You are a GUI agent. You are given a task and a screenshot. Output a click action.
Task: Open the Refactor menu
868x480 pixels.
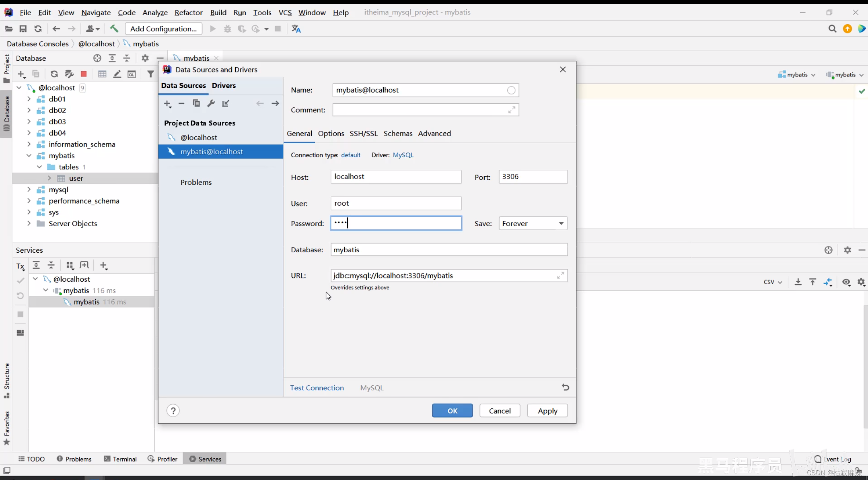pos(188,12)
